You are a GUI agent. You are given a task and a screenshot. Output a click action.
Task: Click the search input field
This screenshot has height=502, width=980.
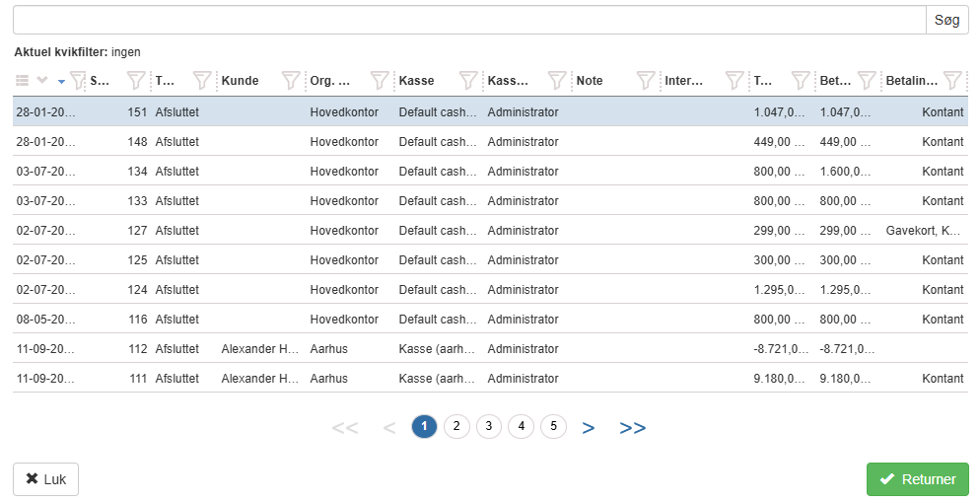click(469, 20)
